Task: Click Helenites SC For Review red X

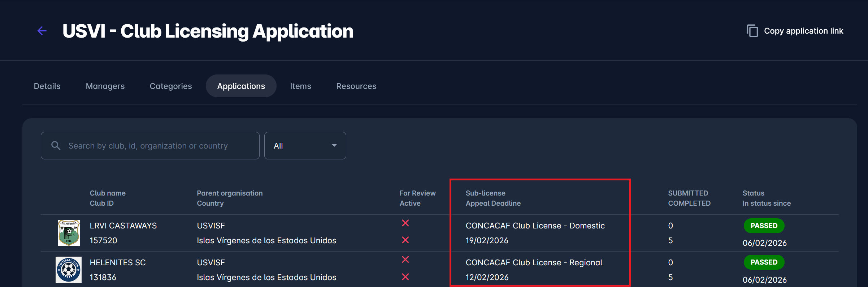Action: (x=405, y=260)
